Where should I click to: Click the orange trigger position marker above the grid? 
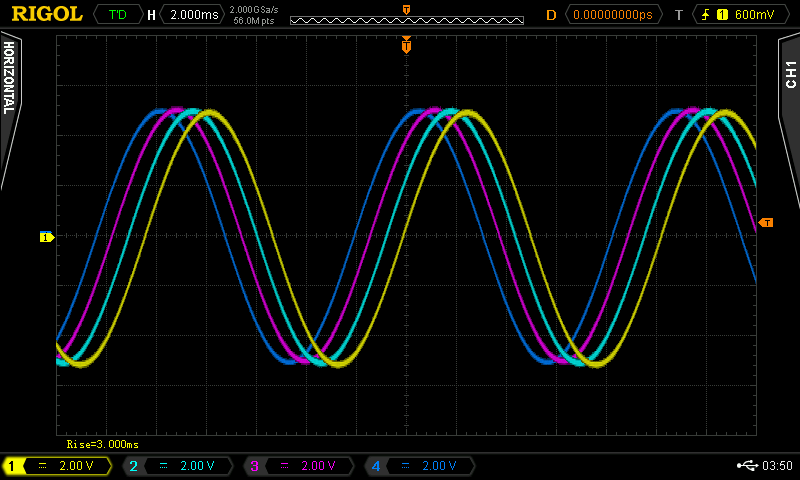pyautogui.click(x=406, y=45)
